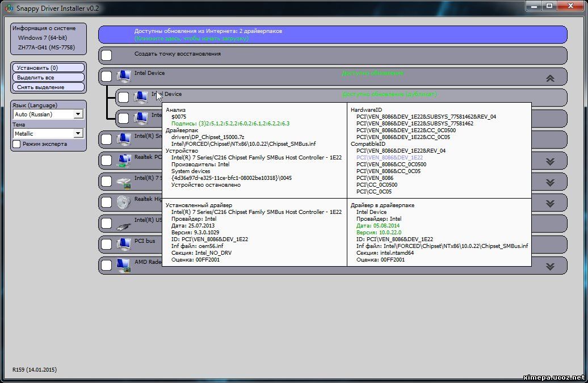
Task: Expand the AMD Radeon row chevron
Action: point(549,266)
